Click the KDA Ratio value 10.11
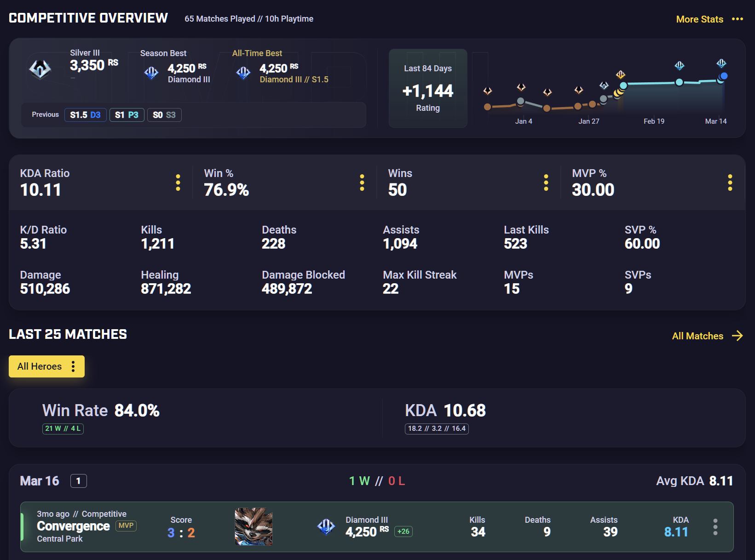The height and width of the screenshot is (560, 755). click(40, 190)
